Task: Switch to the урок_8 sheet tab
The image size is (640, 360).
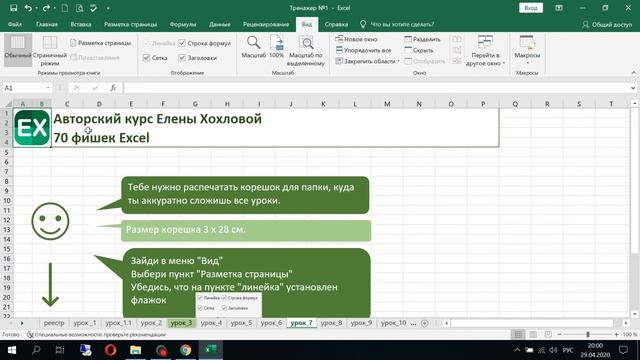Action: 331,323
